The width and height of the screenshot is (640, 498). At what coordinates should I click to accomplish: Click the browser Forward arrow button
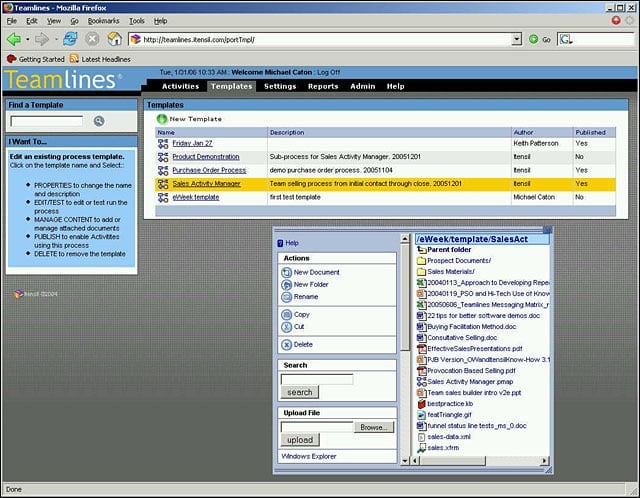click(x=42, y=39)
